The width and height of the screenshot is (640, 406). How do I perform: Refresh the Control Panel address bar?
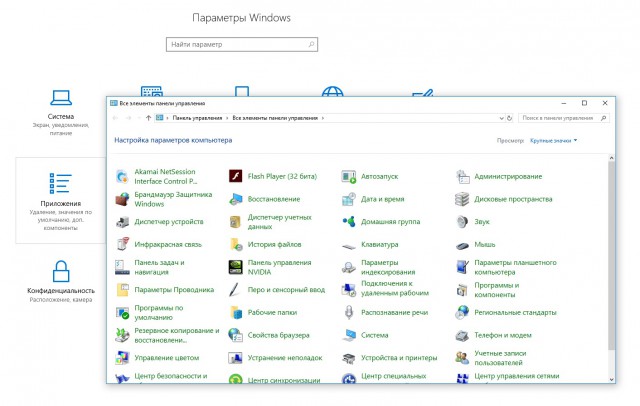[509, 118]
